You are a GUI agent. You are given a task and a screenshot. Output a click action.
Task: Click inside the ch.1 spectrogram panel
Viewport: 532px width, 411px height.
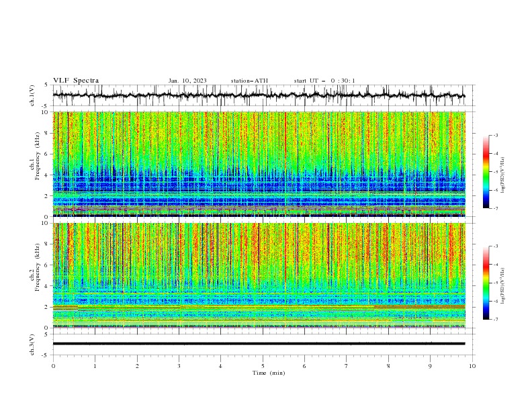pyautogui.click(x=259, y=164)
